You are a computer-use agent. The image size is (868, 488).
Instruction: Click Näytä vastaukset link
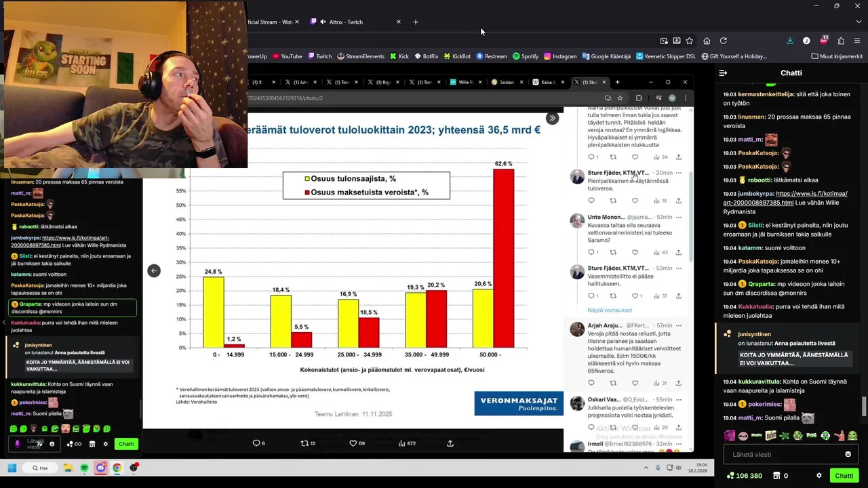click(x=610, y=310)
